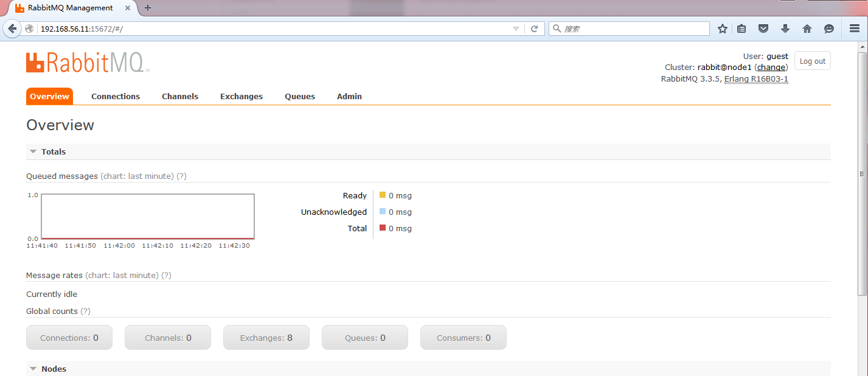Click the Global counts help (?) link
The width and height of the screenshot is (868, 376).
pyautogui.click(x=85, y=311)
